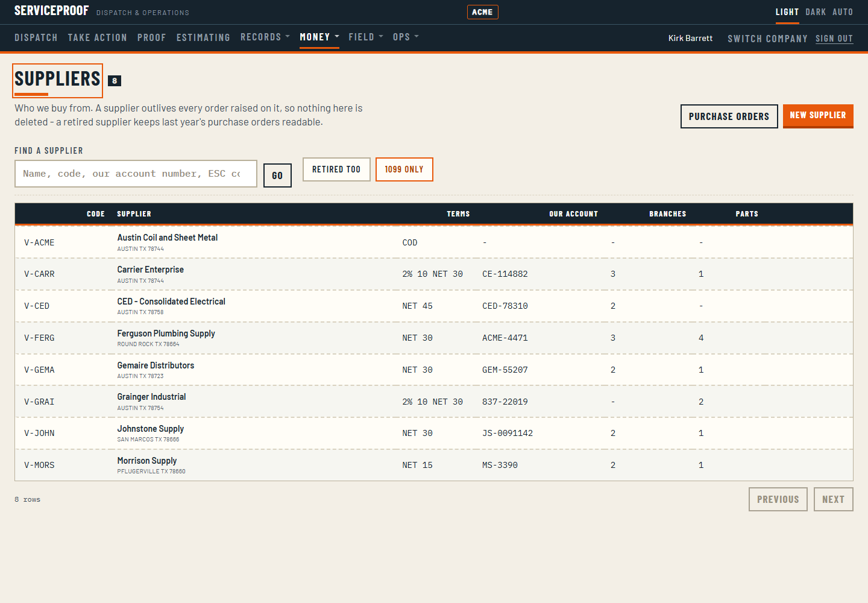Image resolution: width=868 pixels, height=603 pixels.
Task: Expand the Money menu
Action: point(319,37)
